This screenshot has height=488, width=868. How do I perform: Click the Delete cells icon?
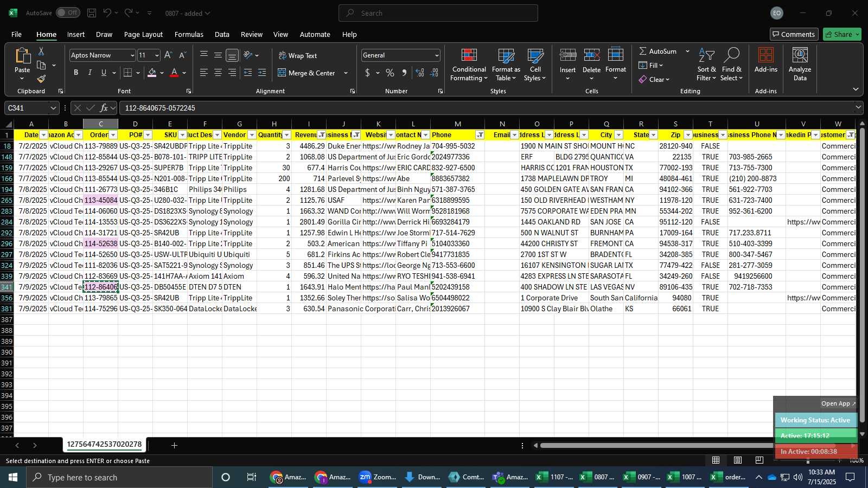[591, 55]
